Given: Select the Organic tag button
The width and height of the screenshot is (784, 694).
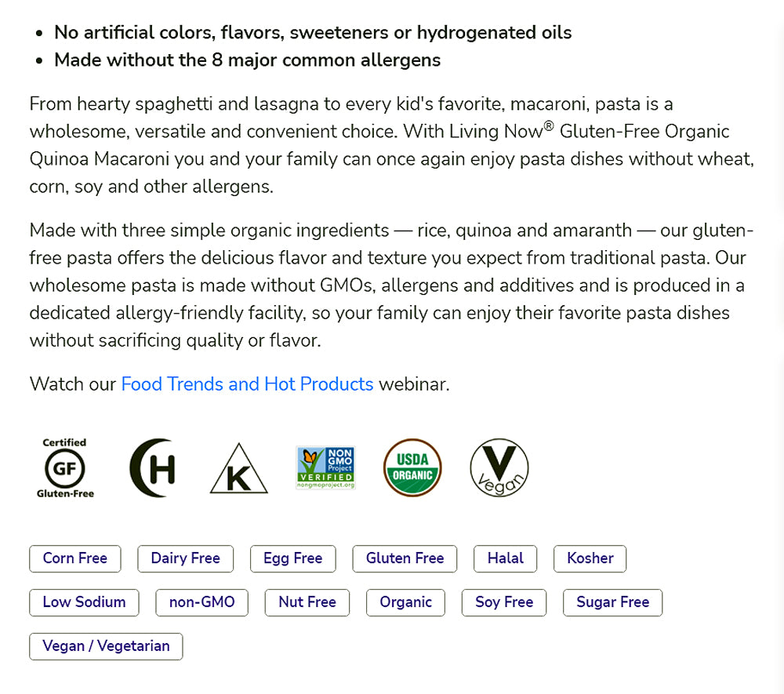Looking at the screenshot, I should pos(405,602).
